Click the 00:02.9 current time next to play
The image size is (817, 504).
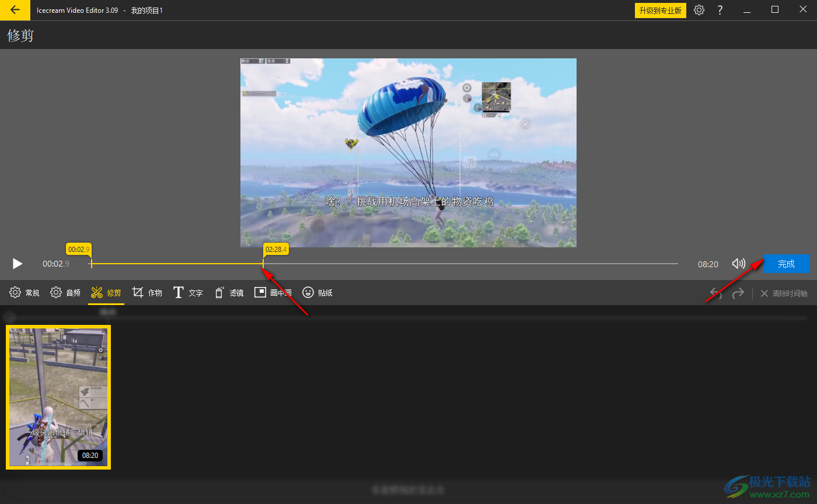pyautogui.click(x=56, y=264)
